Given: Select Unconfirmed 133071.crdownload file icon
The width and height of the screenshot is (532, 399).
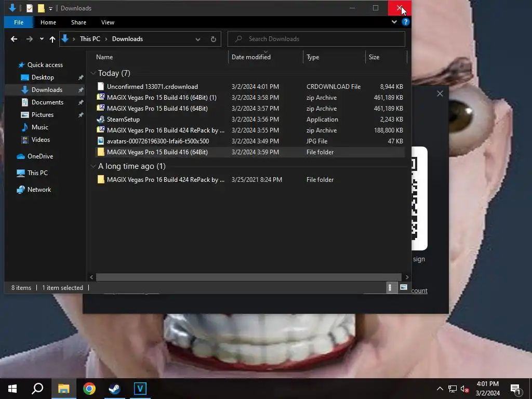Looking at the screenshot, I should click(x=100, y=87).
